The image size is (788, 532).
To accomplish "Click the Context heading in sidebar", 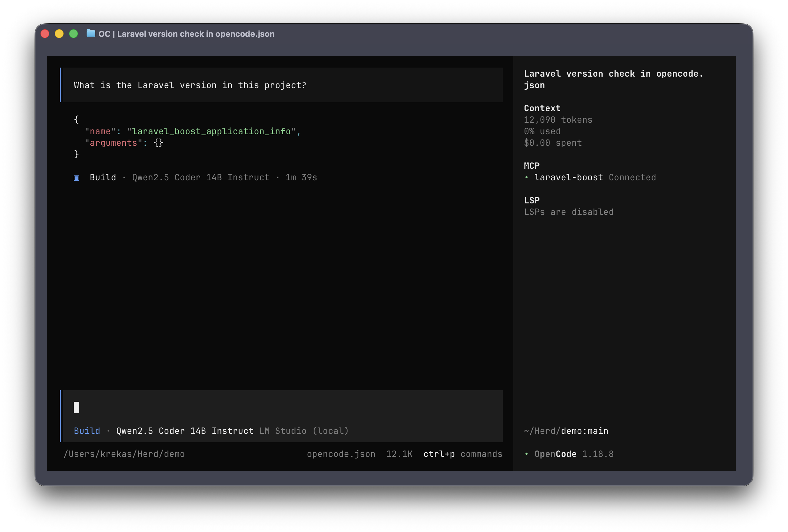I will point(542,108).
